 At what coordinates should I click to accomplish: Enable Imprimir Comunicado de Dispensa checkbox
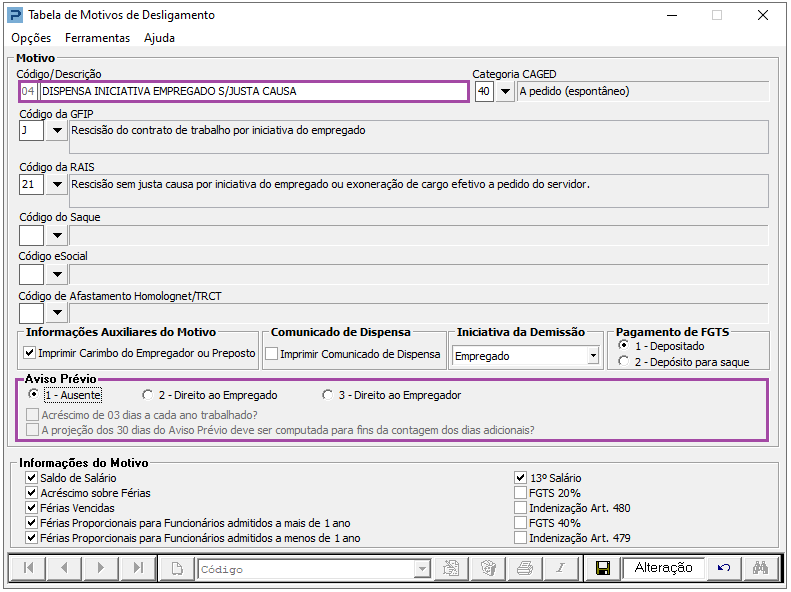tap(272, 354)
